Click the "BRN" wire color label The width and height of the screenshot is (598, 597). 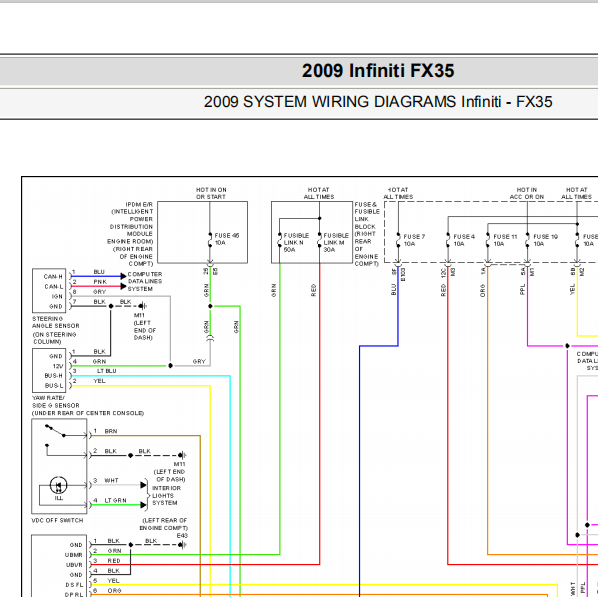point(111,431)
